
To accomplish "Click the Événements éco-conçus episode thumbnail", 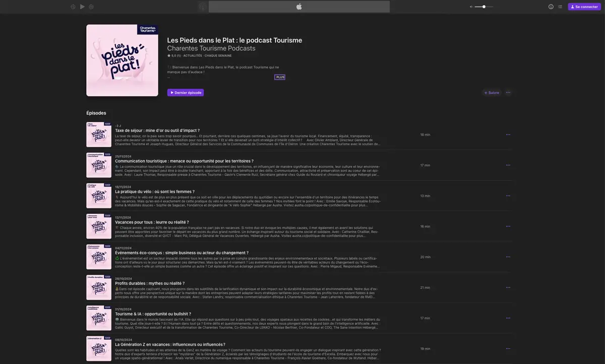I will (99, 257).
